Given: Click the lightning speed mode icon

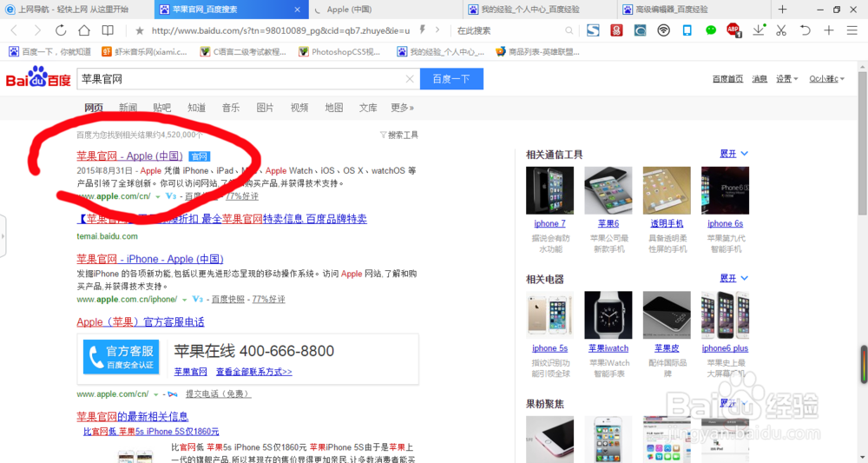Looking at the screenshot, I should point(423,30).
